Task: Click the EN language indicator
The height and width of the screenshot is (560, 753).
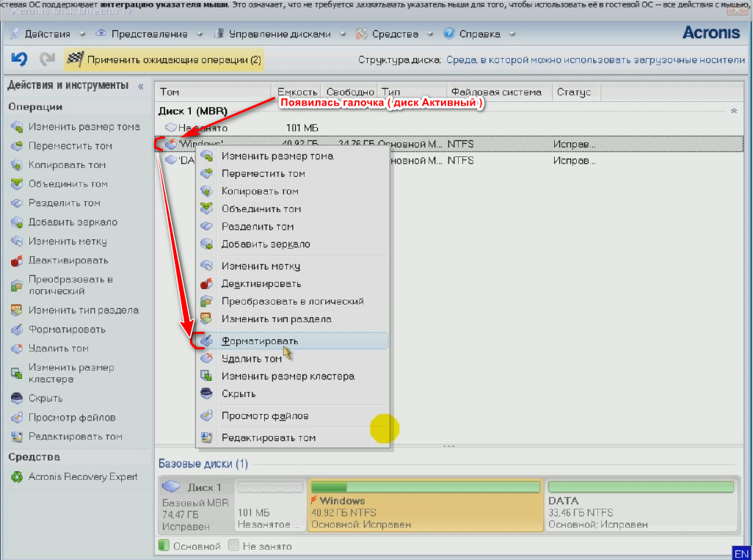Action: click(x=741, y=552)
